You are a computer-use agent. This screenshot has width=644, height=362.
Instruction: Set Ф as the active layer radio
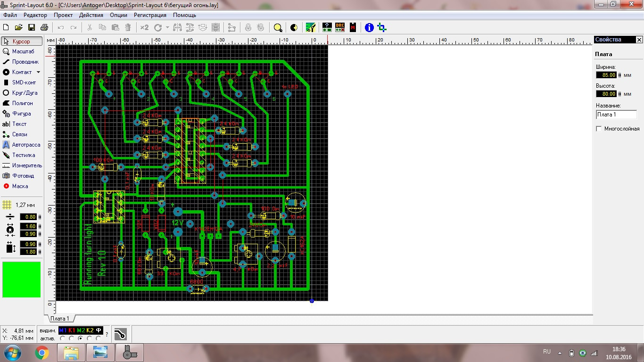[x=99, y=338]
